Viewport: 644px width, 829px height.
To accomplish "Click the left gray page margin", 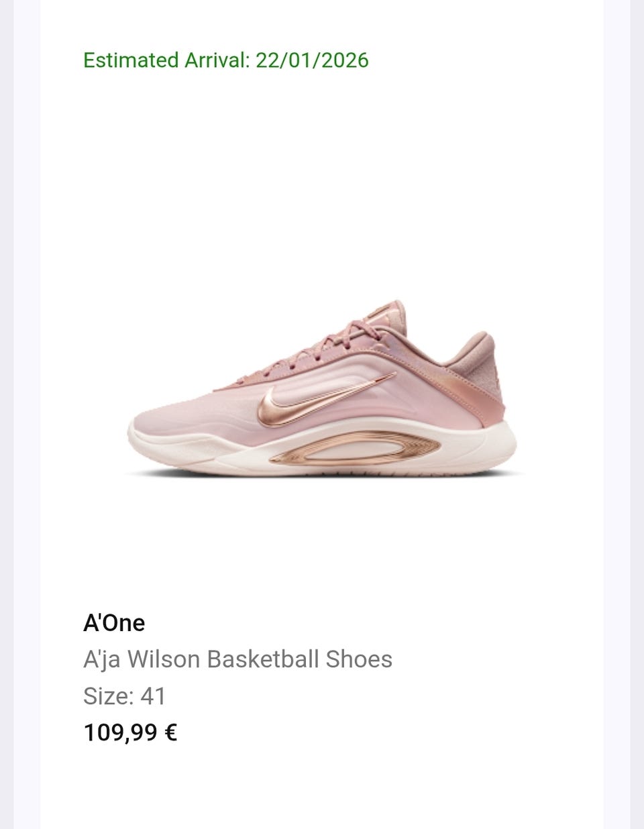I will tap(20, 414).
